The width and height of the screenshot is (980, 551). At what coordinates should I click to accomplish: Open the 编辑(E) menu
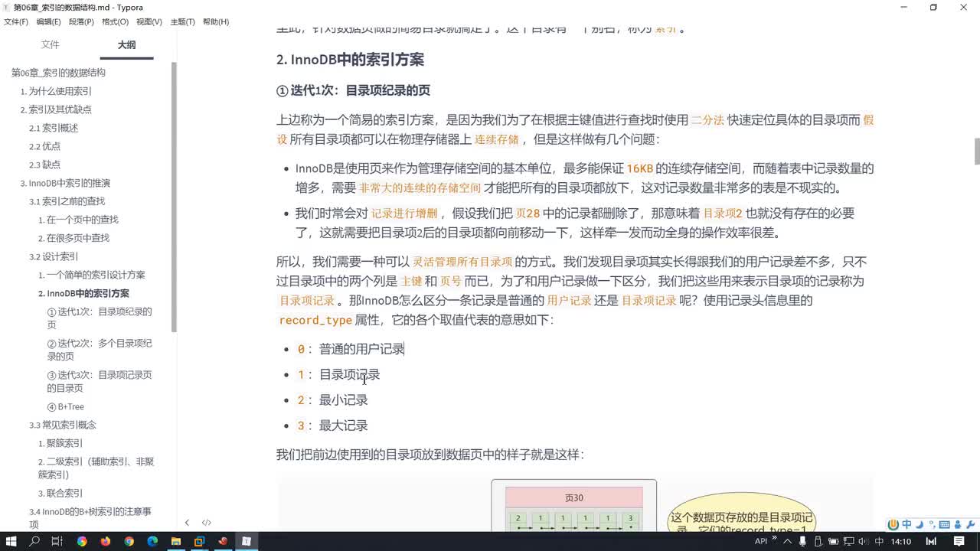tap(48, 21)
